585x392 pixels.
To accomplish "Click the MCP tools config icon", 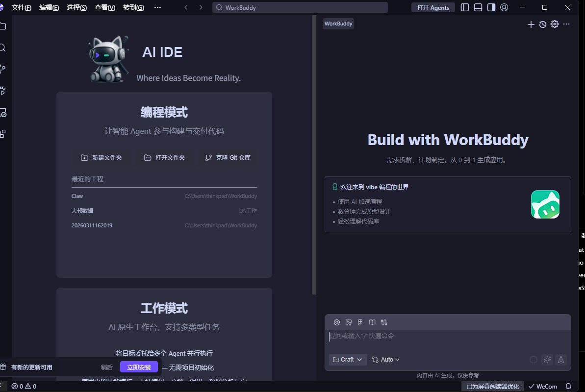I will 384,322.
